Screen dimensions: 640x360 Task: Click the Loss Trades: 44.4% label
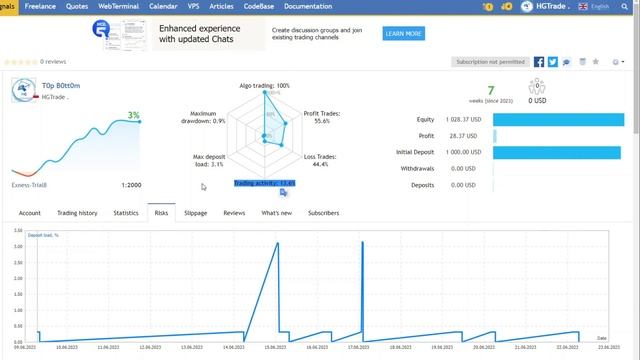(320, 160)
